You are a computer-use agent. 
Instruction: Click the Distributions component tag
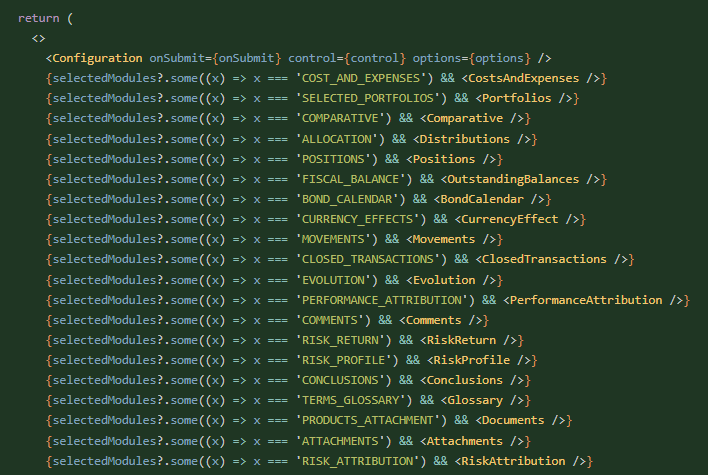(x=465, y=139)
